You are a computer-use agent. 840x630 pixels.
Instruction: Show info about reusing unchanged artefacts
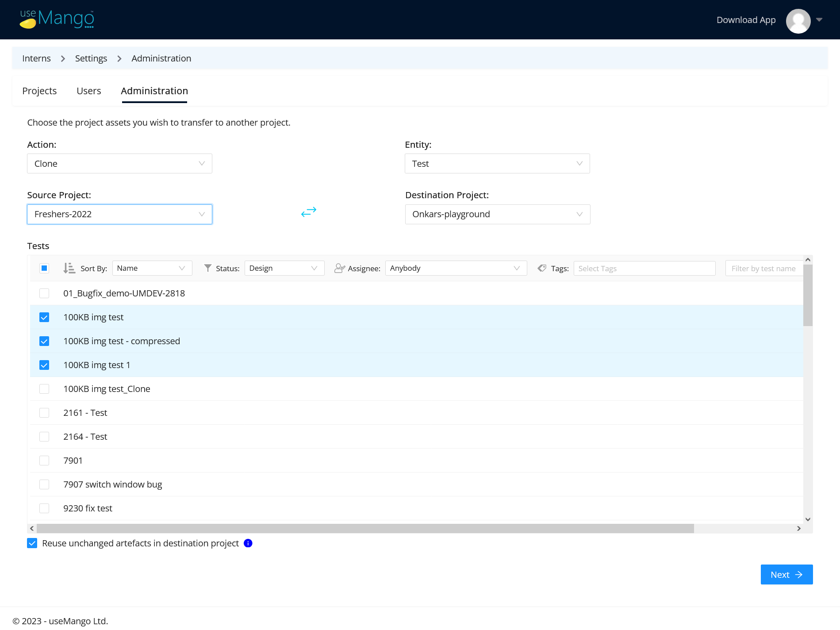pyautogui.click(x=248, y=543)
